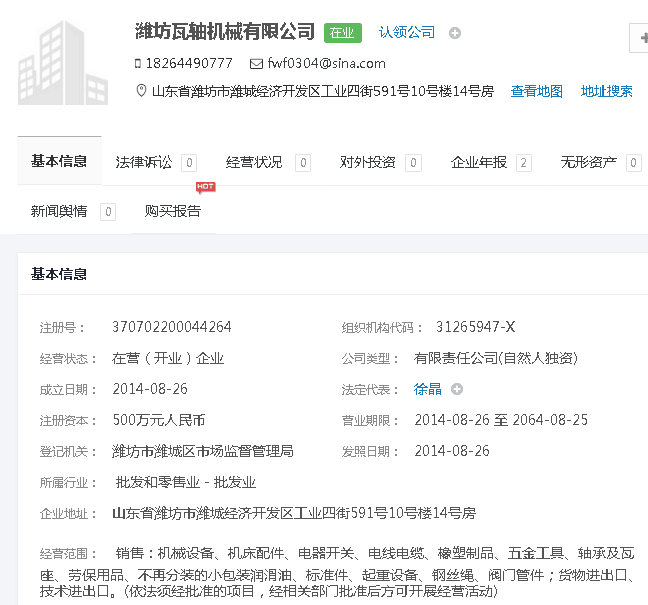Select the 基本信息 tab
Screen dimensions: 648x605
click(59, 161)
